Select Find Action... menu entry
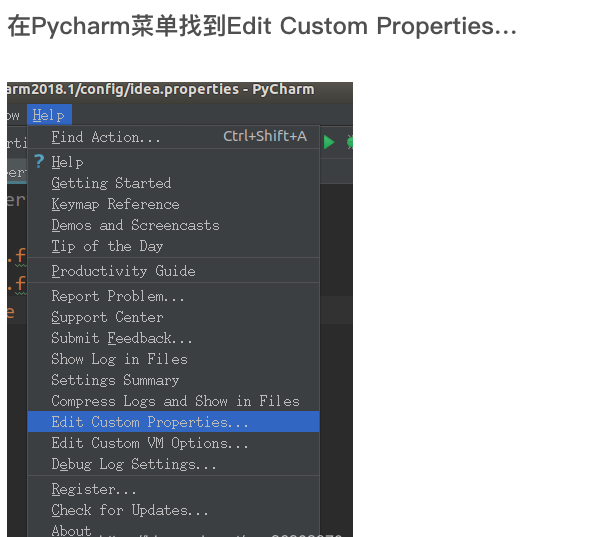606x537 pixels. pyautogui.click(x=174, y=137)
